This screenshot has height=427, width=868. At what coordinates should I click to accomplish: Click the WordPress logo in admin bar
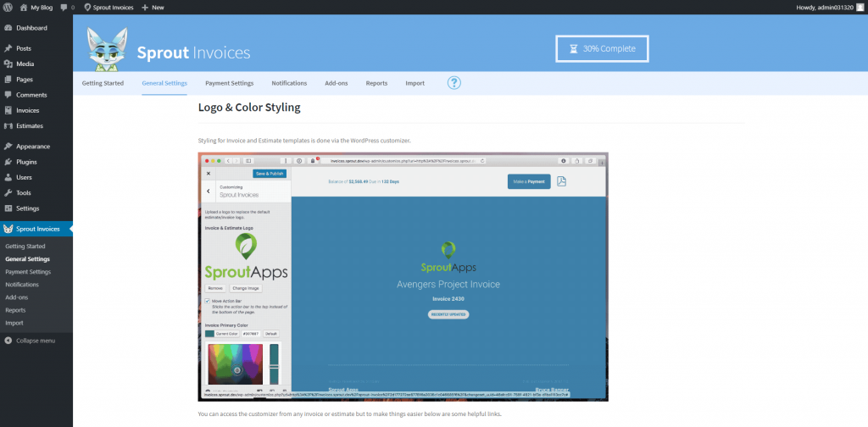tap(8, 8)
